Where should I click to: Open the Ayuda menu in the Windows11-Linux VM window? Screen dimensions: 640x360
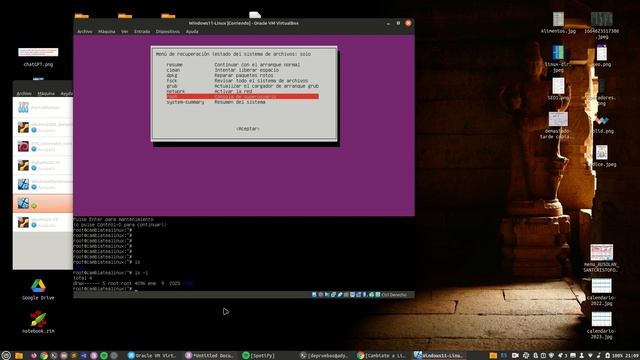pos(192,31)
